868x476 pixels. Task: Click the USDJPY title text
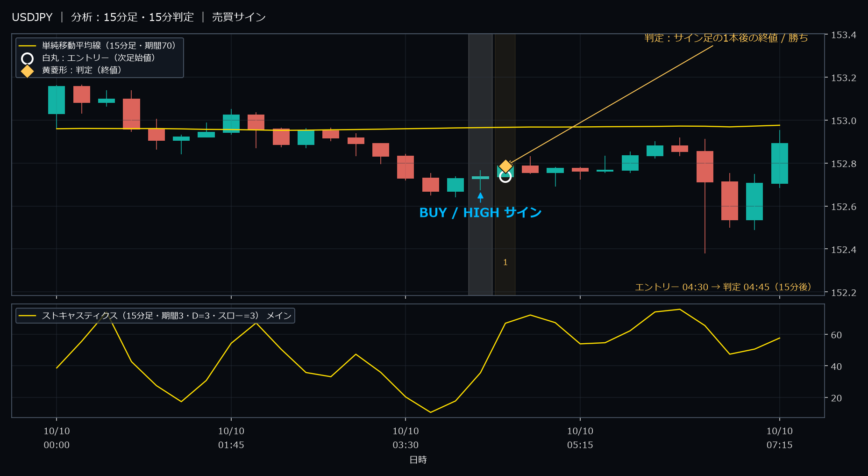click(x=32, y=17)
